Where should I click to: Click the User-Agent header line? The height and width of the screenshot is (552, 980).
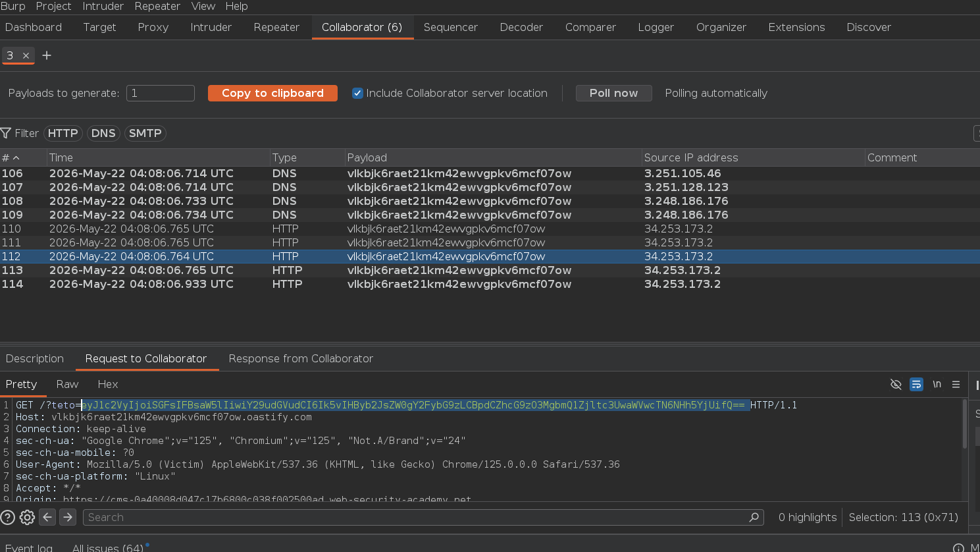coord(318,464)
